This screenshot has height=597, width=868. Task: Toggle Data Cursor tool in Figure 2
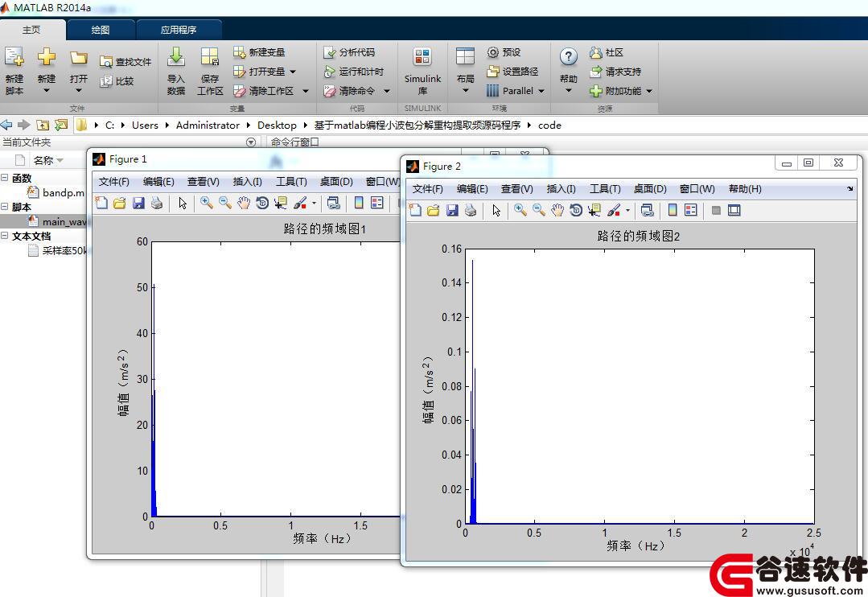[594, 211]
